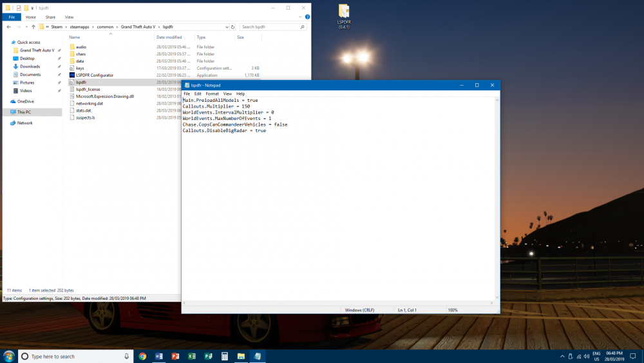Image resolution: width=644 pixels, height=363 pixels.
Task: Open Excel from the taskbar
Action: coord(191,356)
